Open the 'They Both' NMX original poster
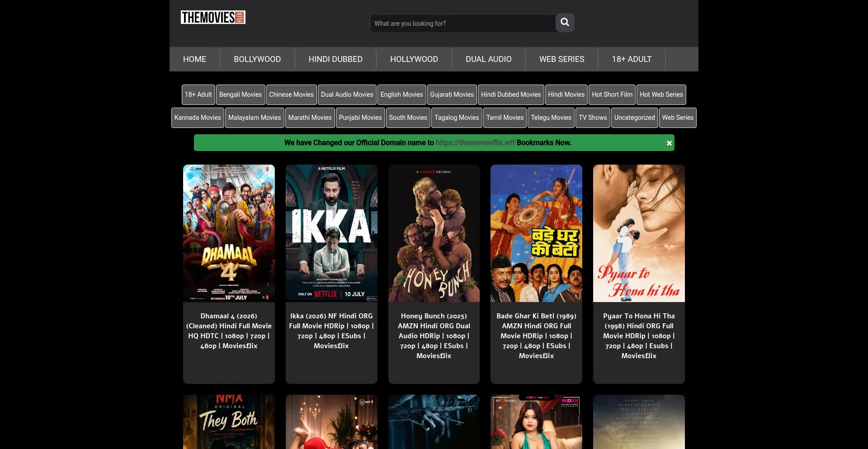The width and height of the screenshot is (868, 449). pos(229,422)
